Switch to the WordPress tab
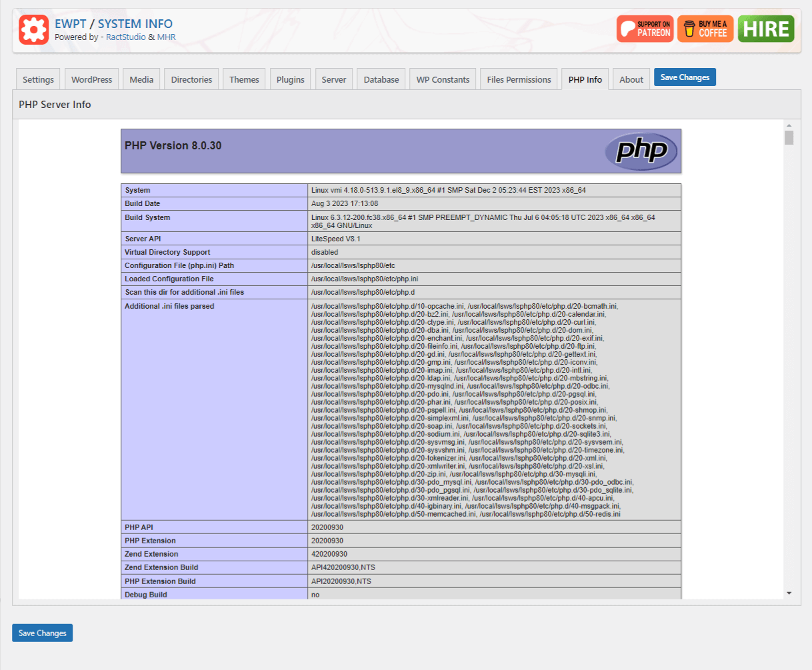The image size is (812, 670). pyautogui.click(x=92, y=79)
